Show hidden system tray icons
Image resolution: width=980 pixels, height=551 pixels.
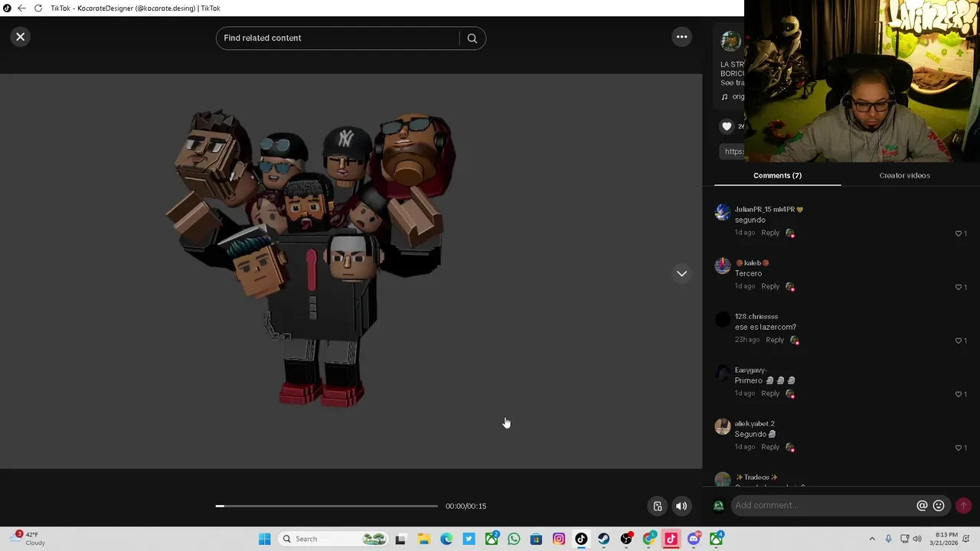click(x=872, y=540)
